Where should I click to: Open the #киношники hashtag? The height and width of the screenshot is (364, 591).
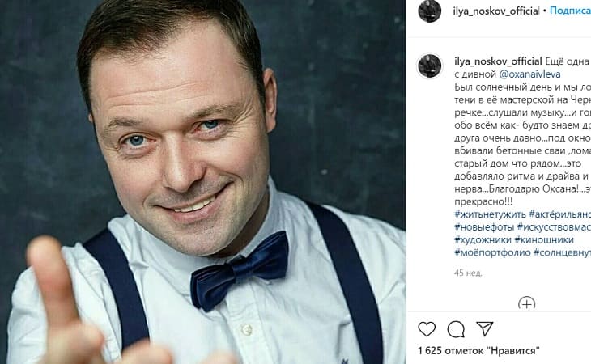point(544,239)
